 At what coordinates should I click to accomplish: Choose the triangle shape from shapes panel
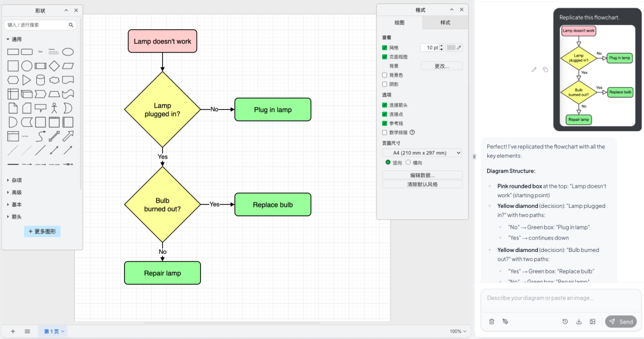(x=27, y=80)
